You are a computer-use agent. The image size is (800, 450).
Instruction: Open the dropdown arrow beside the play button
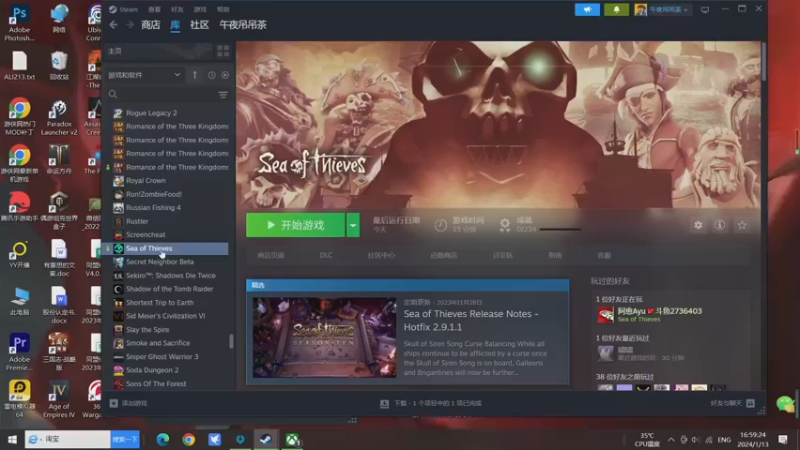(x=353, y=225)
